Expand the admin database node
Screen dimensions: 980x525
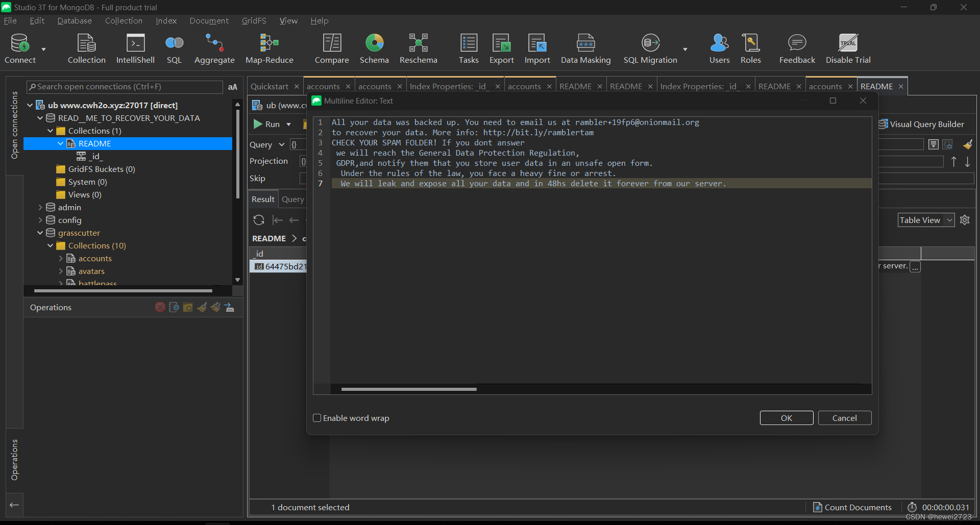pos(40,207)
